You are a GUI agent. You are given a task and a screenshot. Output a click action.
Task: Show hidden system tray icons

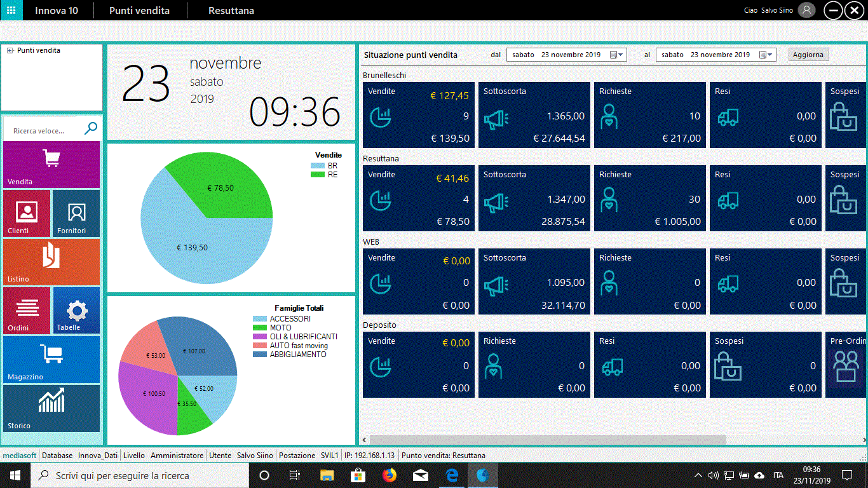(x=698, y=475)
